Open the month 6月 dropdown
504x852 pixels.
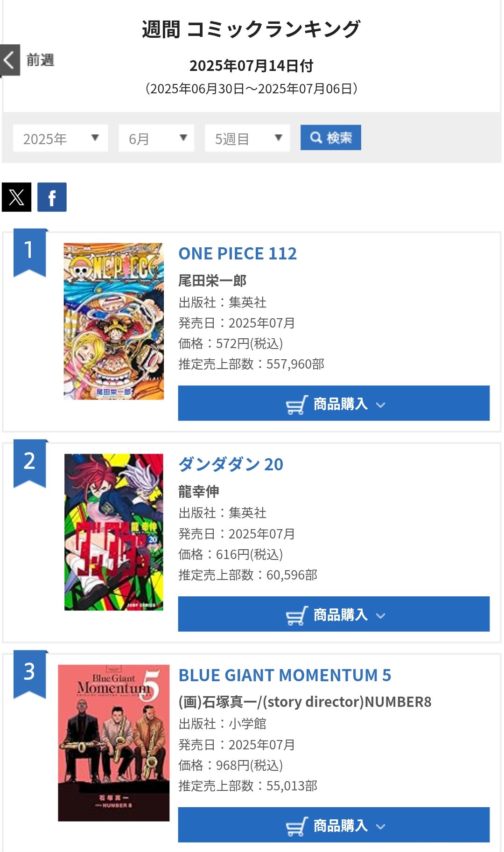tap(156, 138)
